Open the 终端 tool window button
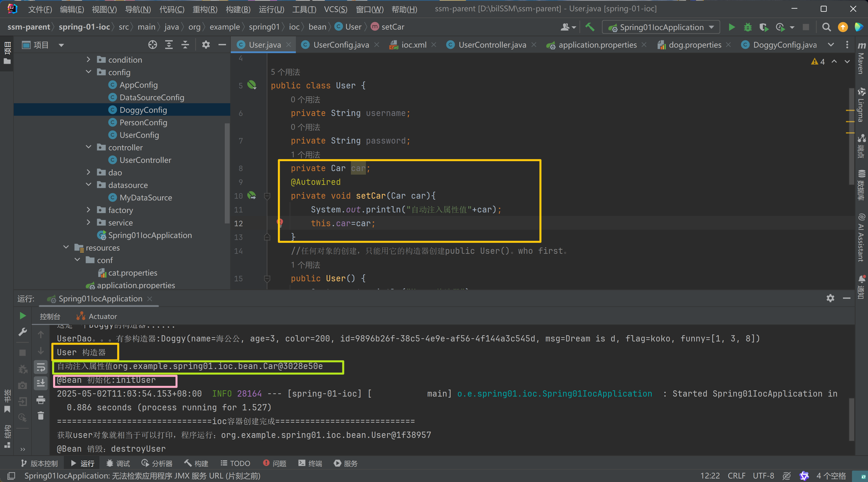 (x=310, y=463)
